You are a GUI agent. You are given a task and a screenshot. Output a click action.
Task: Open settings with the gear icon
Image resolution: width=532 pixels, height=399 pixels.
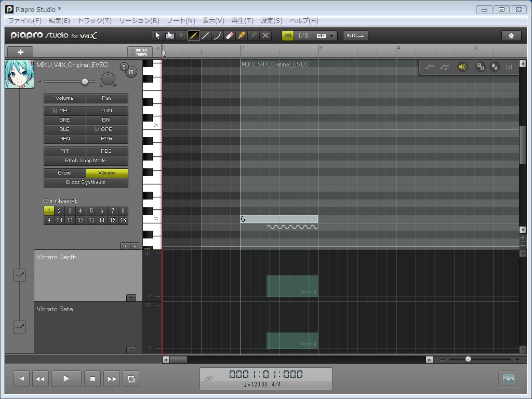pyautogui.click(x=511, y=36)
